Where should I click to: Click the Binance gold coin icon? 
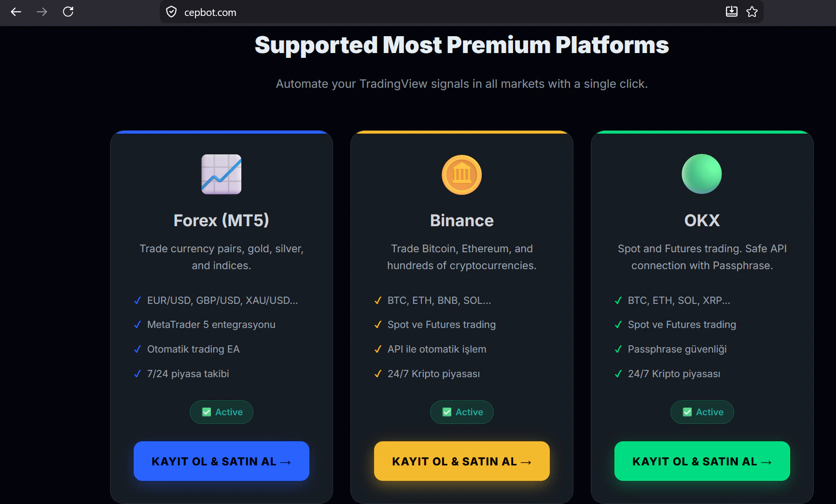coord(462,175)
